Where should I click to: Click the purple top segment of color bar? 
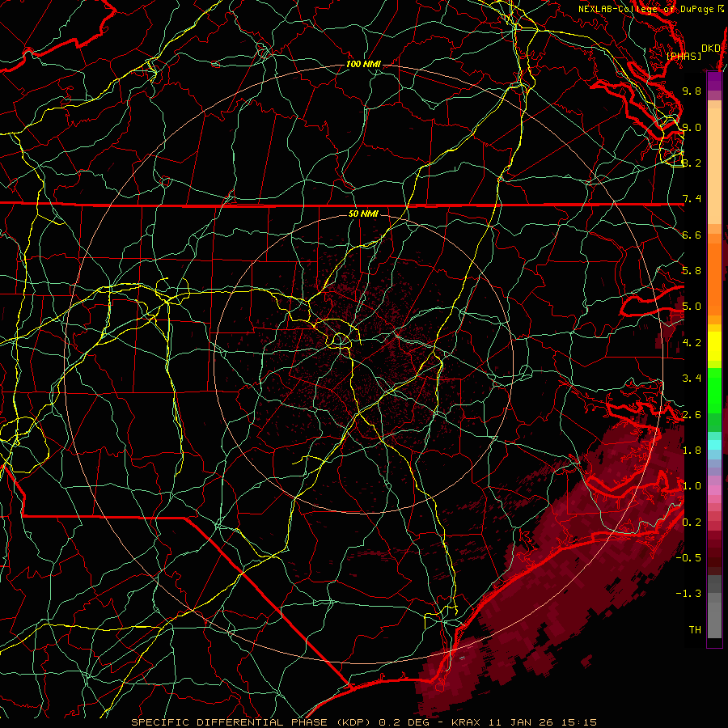[714, 81]
